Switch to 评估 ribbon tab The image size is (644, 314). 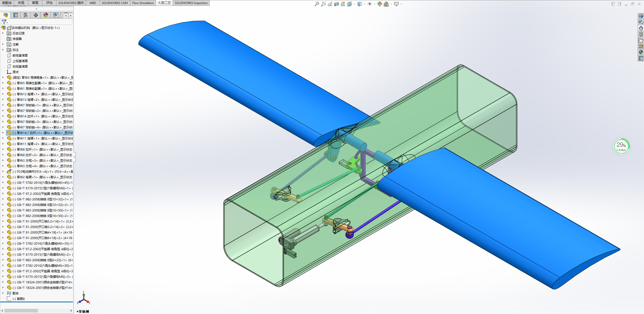click(49, 3)
